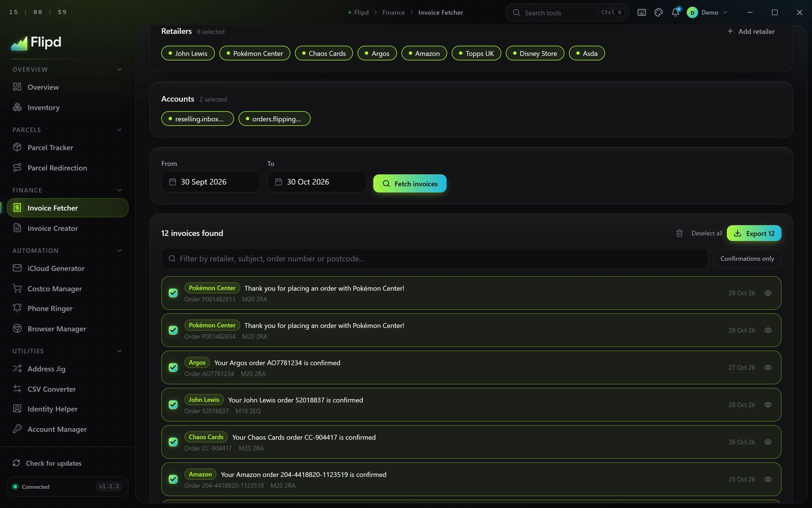The height and width of the screenshot is (508, 812).
Task: Click the Fetch invoices button
Action: (410, 183)
